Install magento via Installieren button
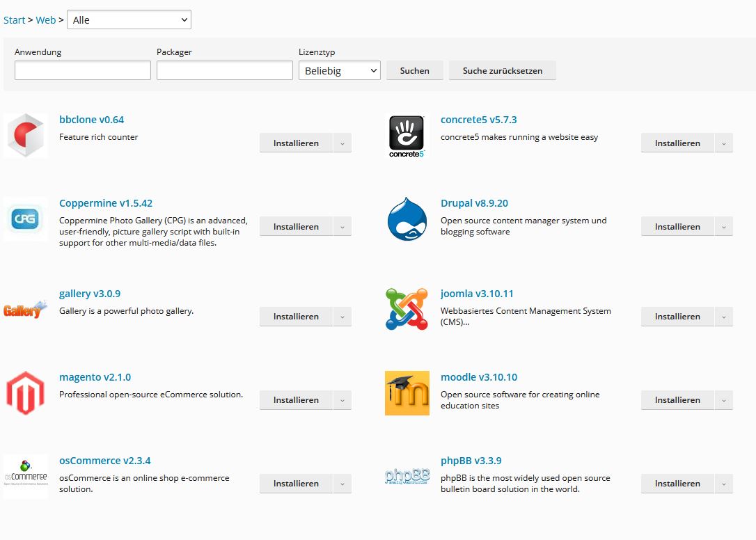This screenshot has width=756, height=540. pyautogui.click(x=296, y=400)
